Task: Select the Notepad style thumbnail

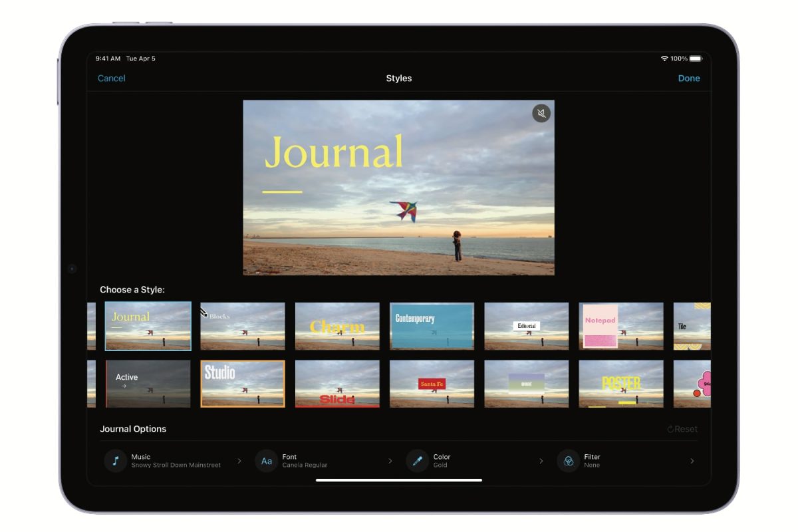Action: point(620,326)
